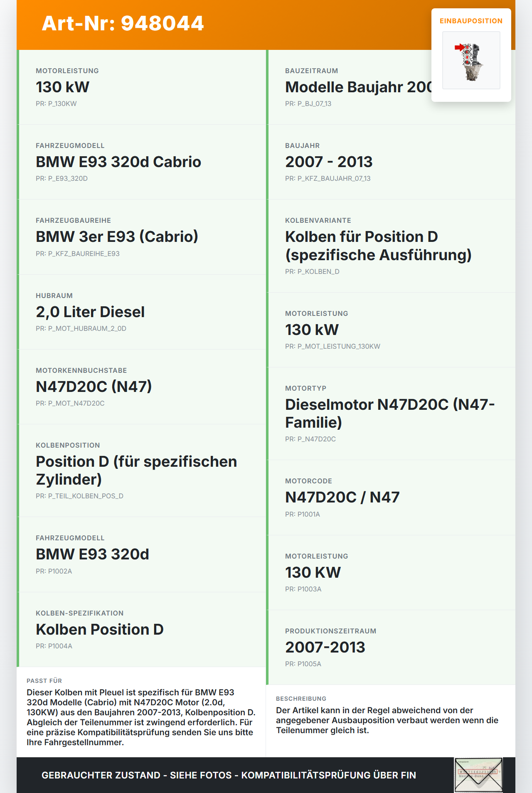532x793 pixels.
Task: Click the GEBRAUCHTER ZUSTAND footer banner text
Action: (x=229, y=776)
